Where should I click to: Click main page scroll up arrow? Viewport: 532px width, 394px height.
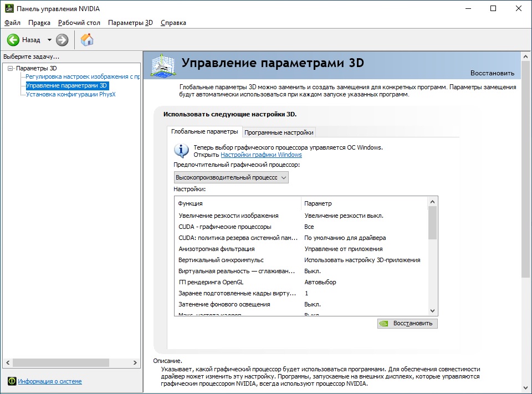[x=525, y=57]
